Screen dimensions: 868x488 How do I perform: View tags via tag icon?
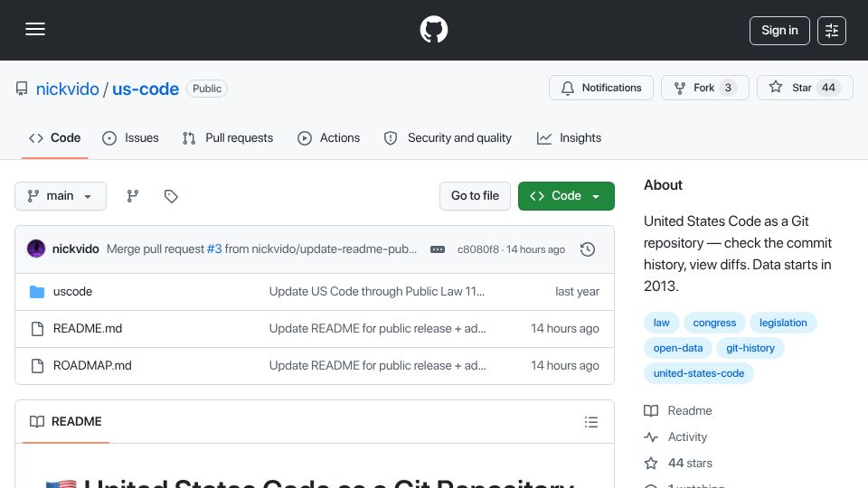[x=171, y=196]
